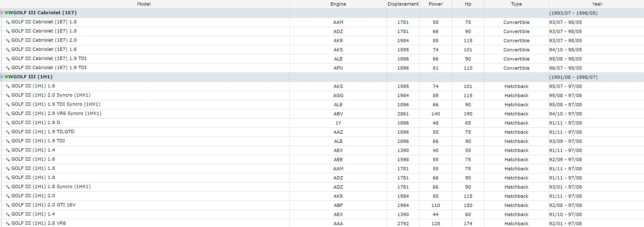Click magnifier icon for GOLF III (1H1) 1.9 TDI hatchback
The image size is (644, 227).
[8, 141]
